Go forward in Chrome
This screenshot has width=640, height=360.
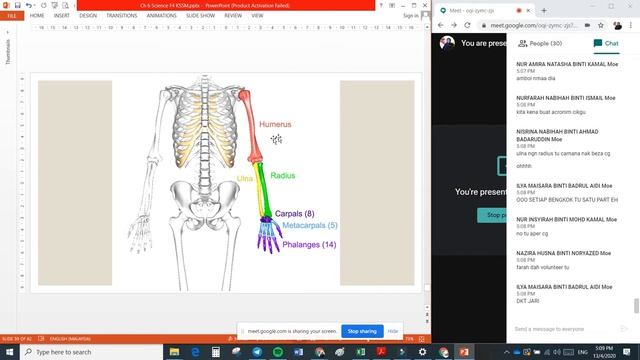tap(454, 25)
